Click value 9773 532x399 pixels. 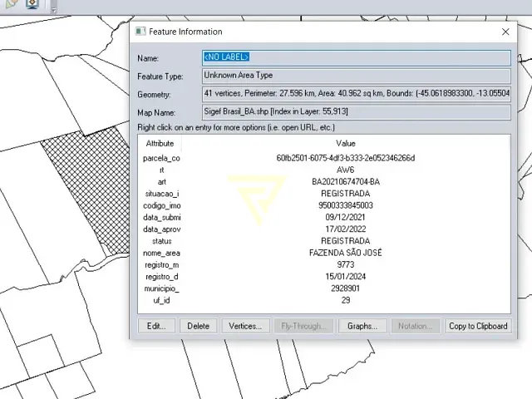pyautogui.click(x=346, y=265)
